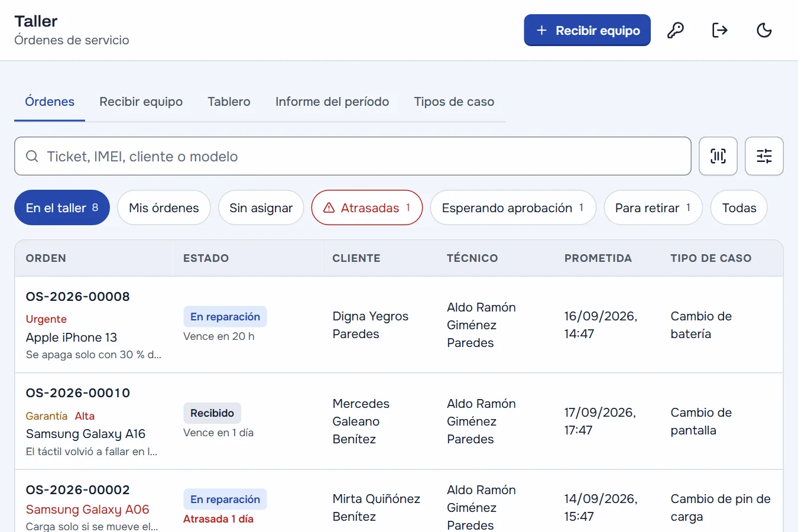This screenshot has width=798, height=532.
Task: Go to the Tablero tab
Action: pyautogui.click(x=229, y=102)
